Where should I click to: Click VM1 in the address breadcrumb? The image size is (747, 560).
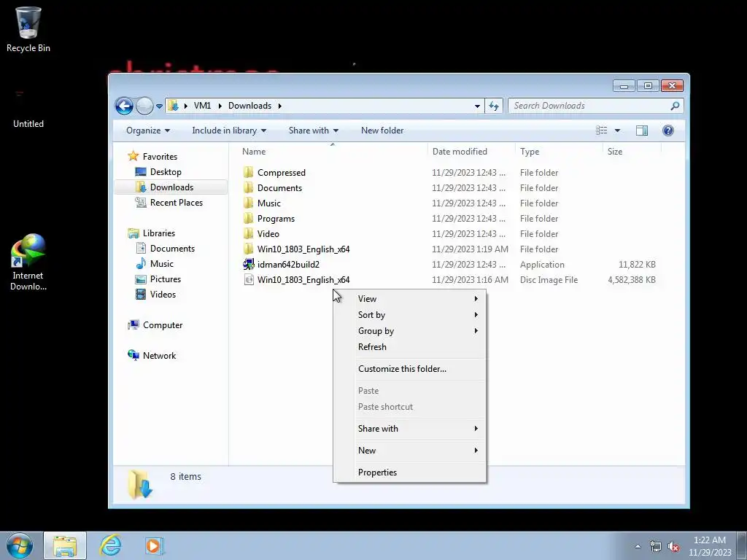click(x=202, y=106)
